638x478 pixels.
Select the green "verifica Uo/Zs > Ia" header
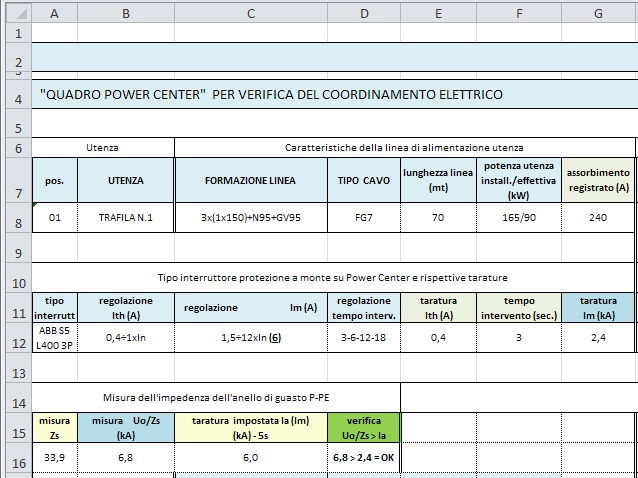pos(363,428)
